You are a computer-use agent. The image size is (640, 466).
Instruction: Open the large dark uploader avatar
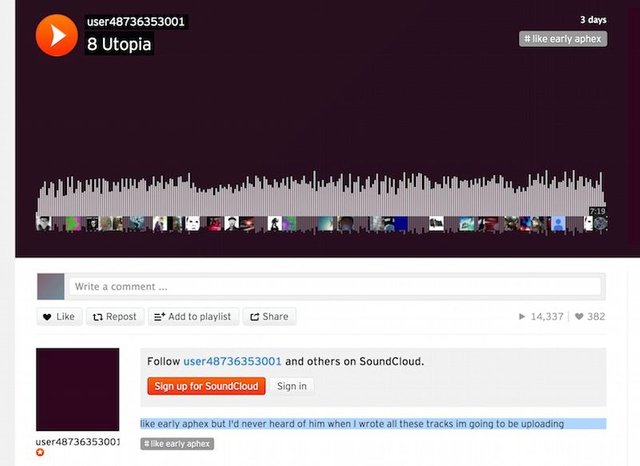pyautogui.click(x=78, y=389)
